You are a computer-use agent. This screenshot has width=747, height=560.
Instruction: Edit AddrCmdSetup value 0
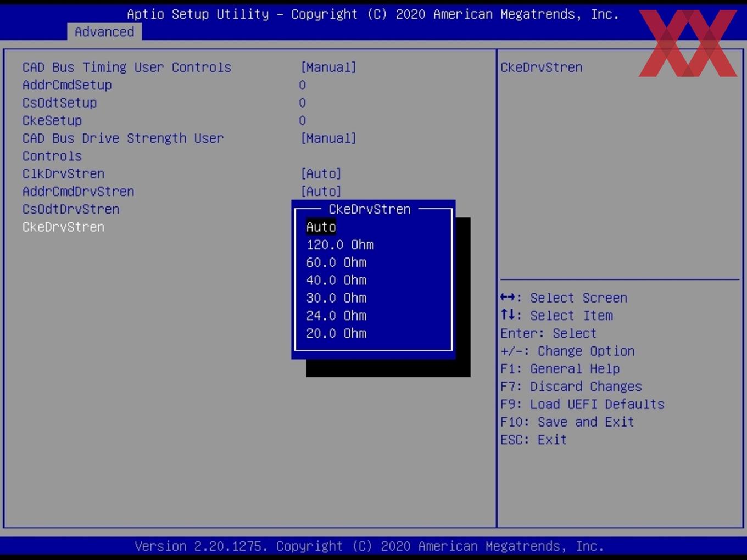(303, 85)
